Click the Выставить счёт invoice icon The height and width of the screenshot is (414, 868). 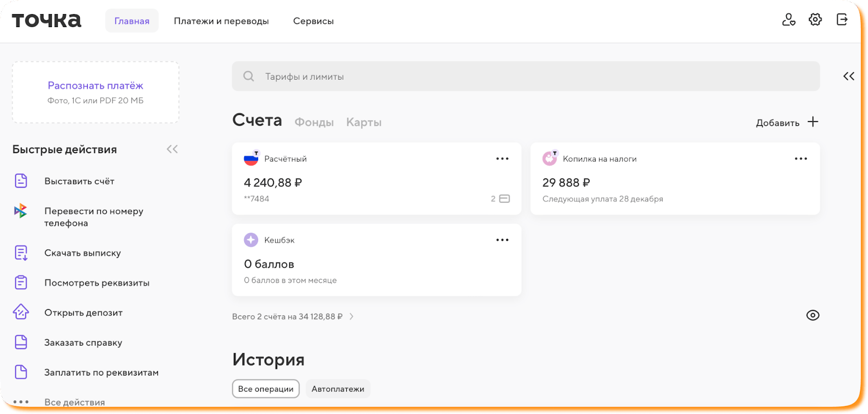(21, 181)
